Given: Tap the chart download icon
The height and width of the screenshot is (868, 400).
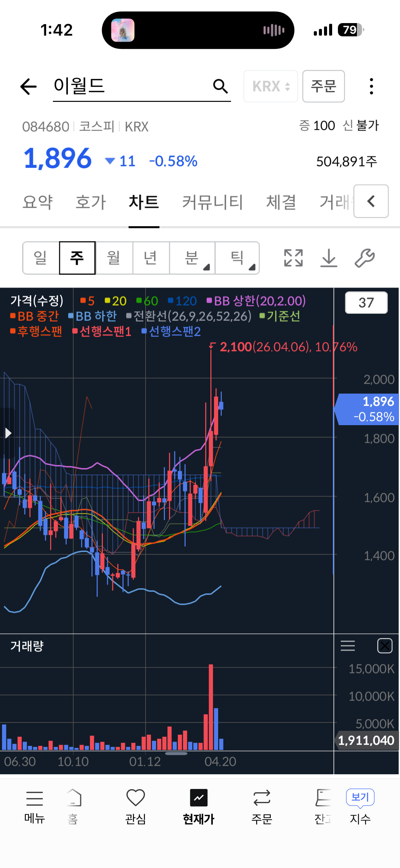Looking at the screenshot, I should [329, 258].
